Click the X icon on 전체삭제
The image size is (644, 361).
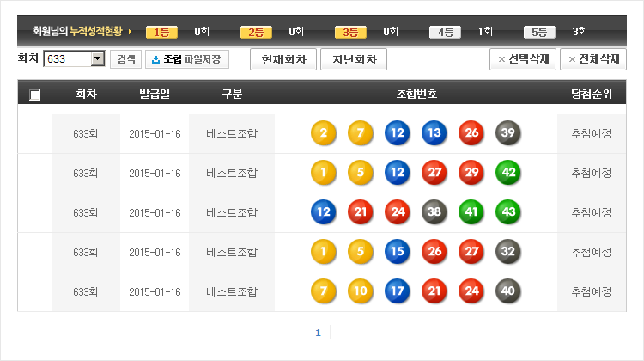coord(572,59)
